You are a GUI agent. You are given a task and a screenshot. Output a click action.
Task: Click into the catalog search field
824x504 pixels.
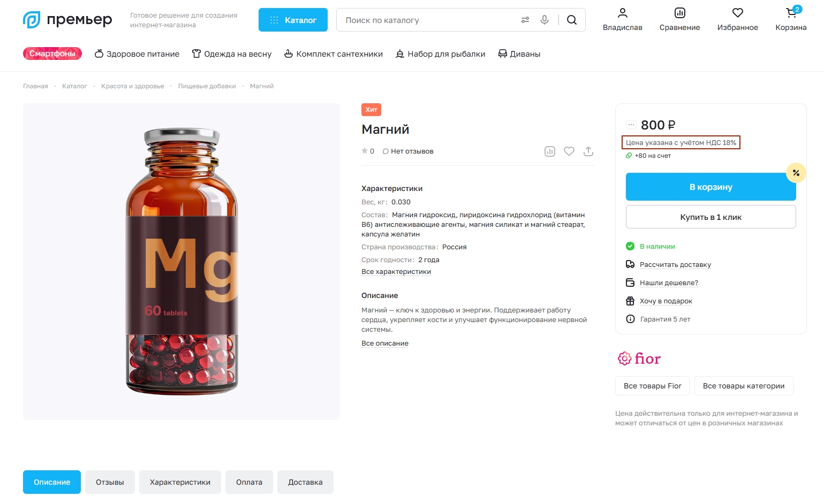tap(428, 19)
